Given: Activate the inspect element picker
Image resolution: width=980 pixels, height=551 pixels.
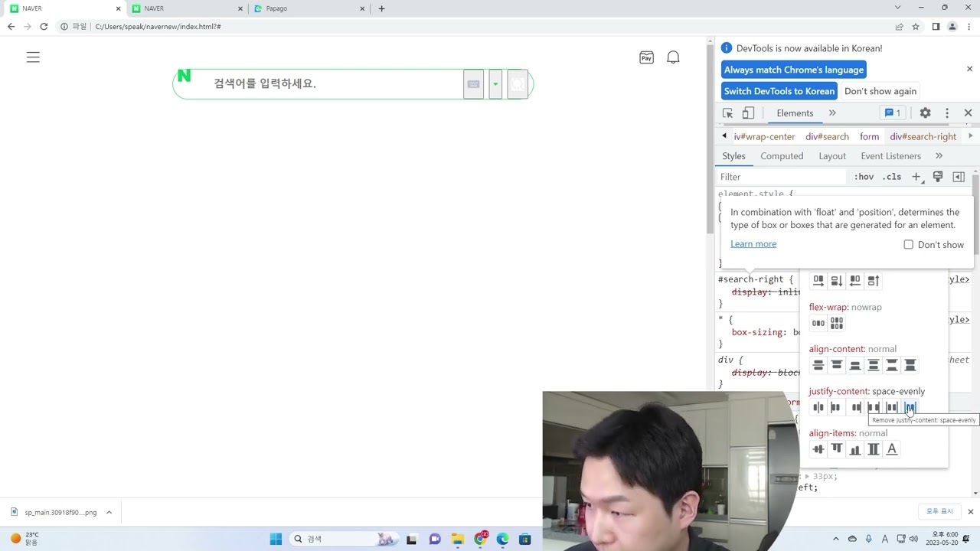Looking at the screenshot, I should [x=728, y=113].
